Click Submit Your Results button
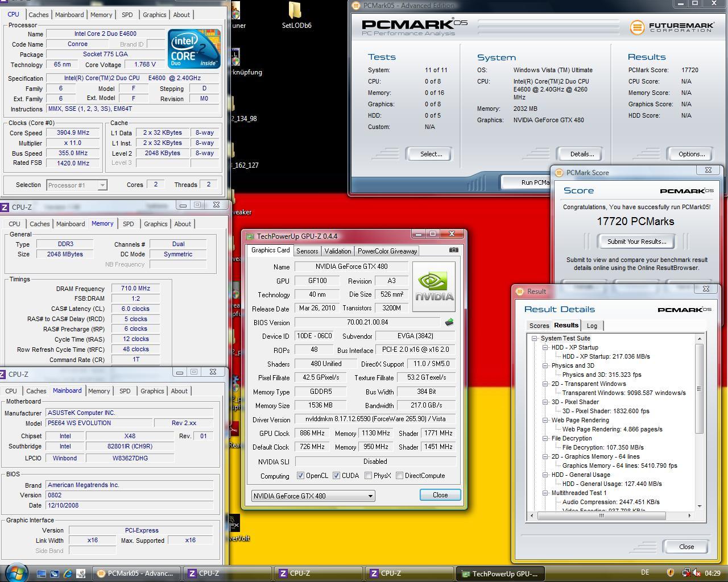Viewport: 728px width, 582px height. (636, 242)
